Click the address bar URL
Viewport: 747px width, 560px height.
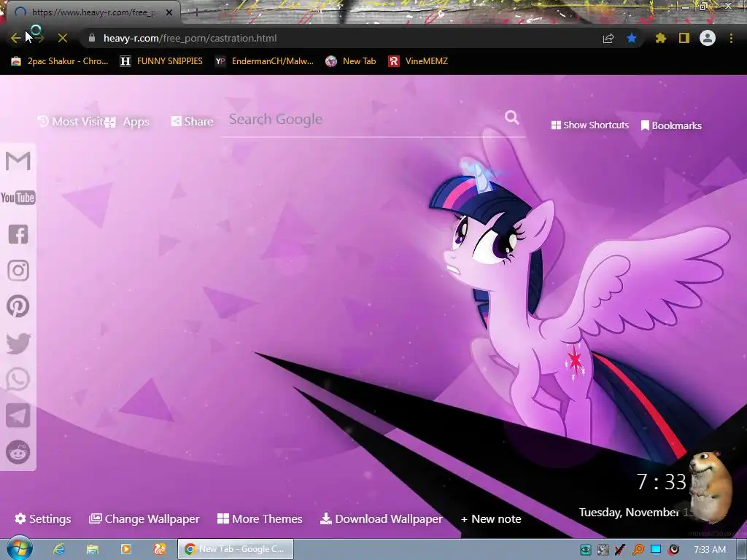pyautogui.click(x=190, y=38)
